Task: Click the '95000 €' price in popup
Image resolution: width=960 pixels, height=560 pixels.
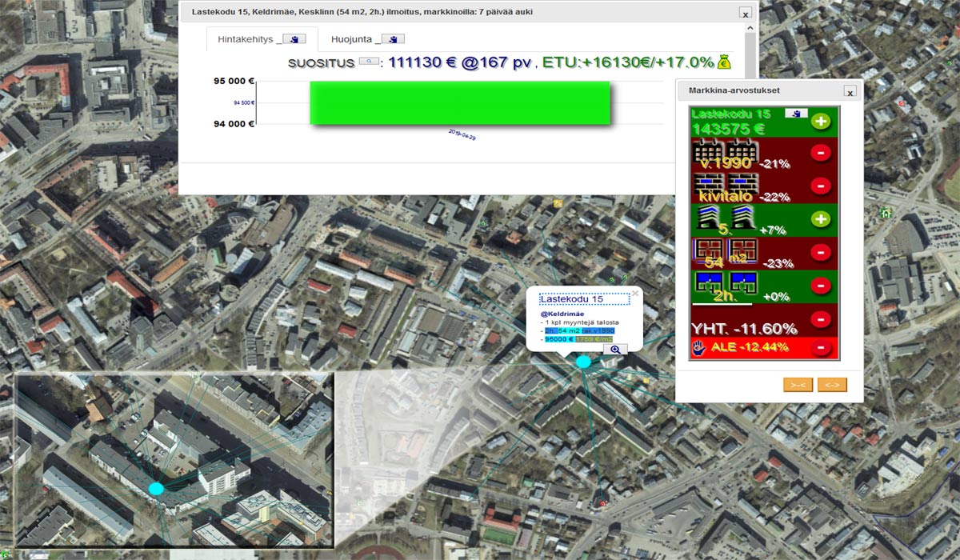Action: point(558,339)
